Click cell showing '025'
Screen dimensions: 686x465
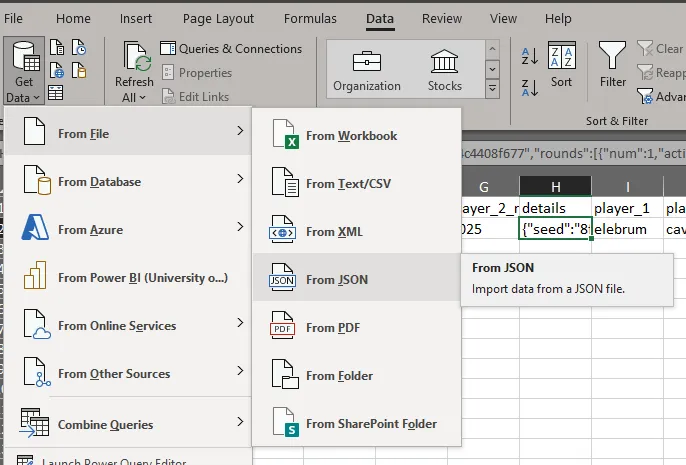click(490, 229)
